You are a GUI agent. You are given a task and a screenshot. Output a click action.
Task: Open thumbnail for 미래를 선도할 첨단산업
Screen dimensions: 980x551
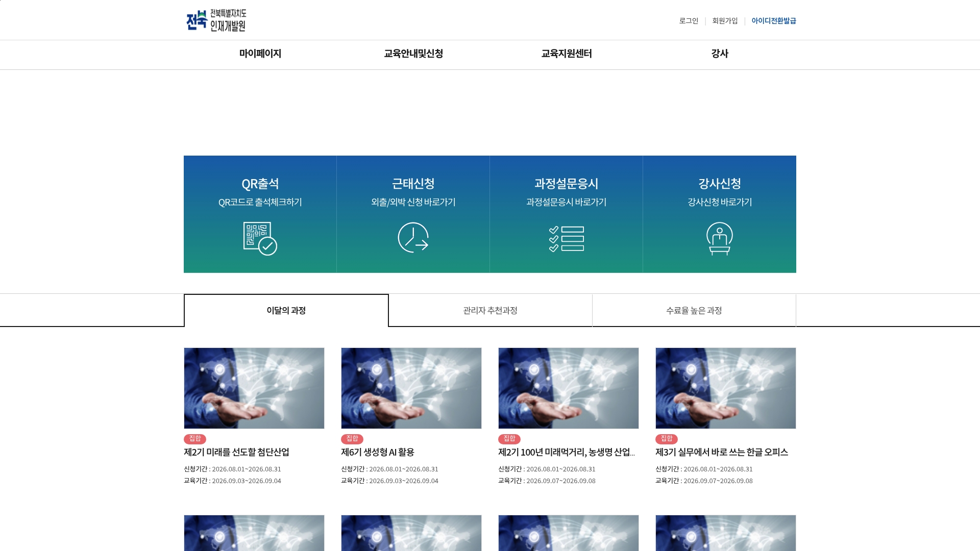(254, 388)
